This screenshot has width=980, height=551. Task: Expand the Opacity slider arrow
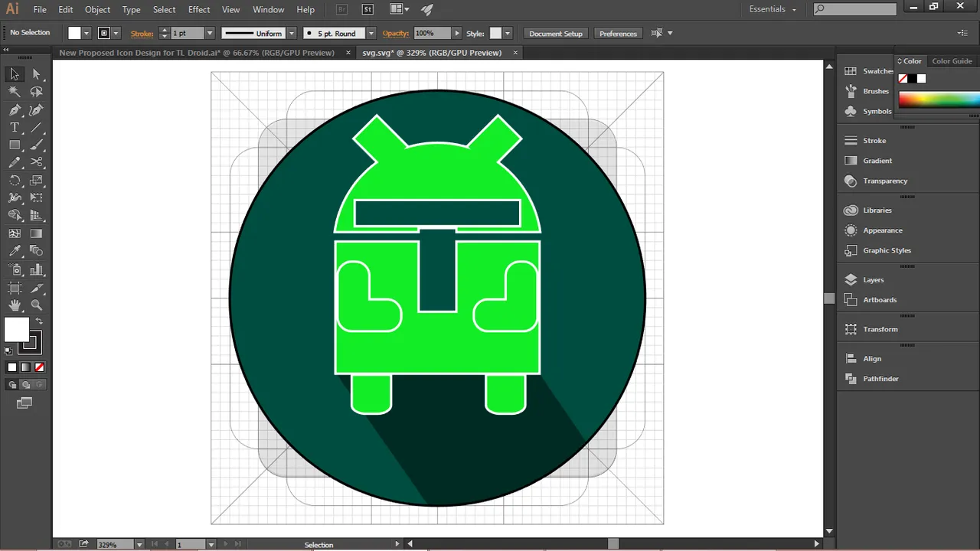457,33
